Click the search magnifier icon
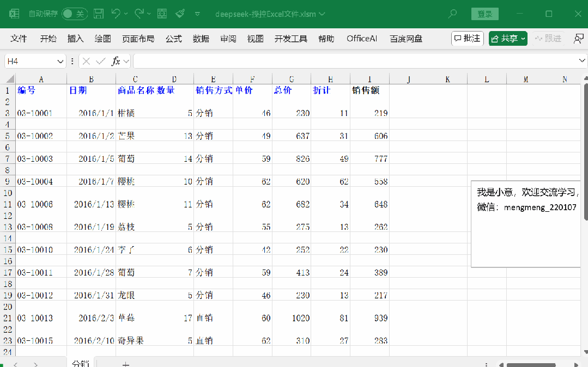The width and height of the screenshot is (588, 367). point(453,14)
